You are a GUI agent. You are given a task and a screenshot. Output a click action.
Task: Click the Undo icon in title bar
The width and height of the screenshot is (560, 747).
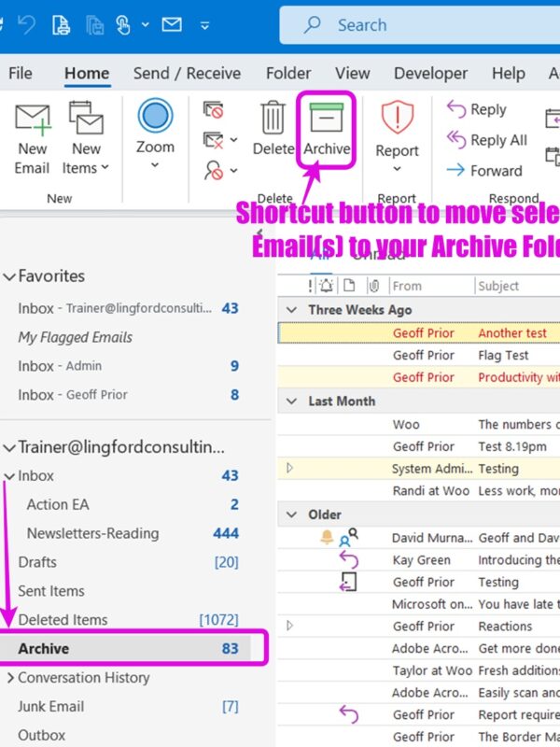pyautogui.click(x=25, y=25)
